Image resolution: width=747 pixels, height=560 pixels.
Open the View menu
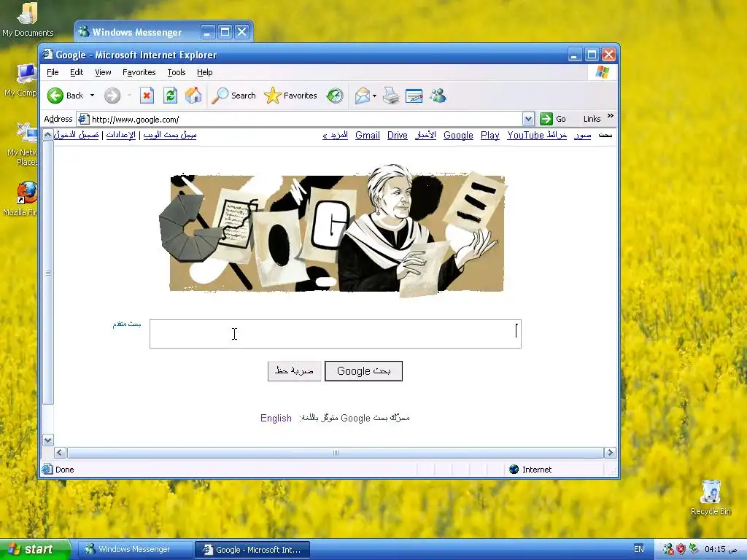[x=103, y=72]
